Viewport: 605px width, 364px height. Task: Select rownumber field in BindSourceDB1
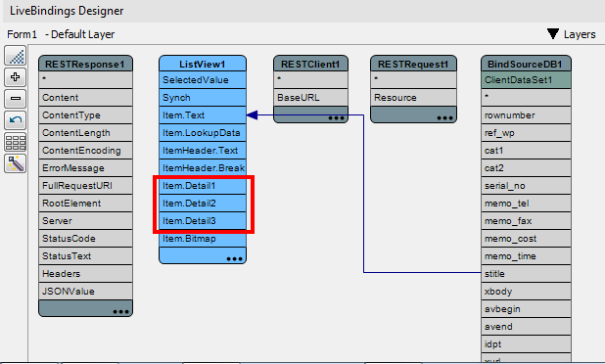[x=526, y=115]
